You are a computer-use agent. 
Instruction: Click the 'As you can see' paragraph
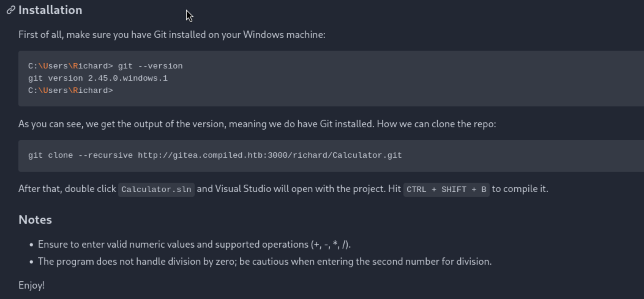(257, 124)
